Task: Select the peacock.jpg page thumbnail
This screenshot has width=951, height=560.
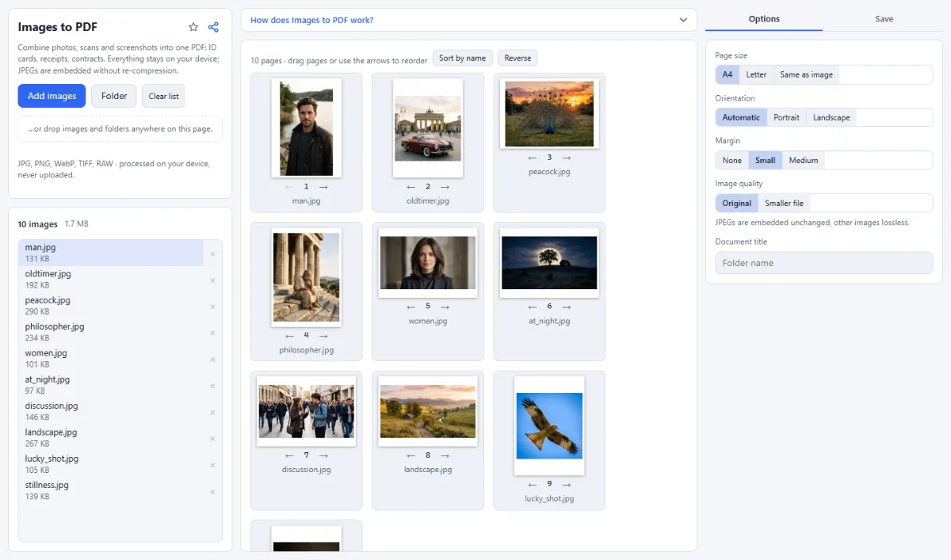Action: 549,114
